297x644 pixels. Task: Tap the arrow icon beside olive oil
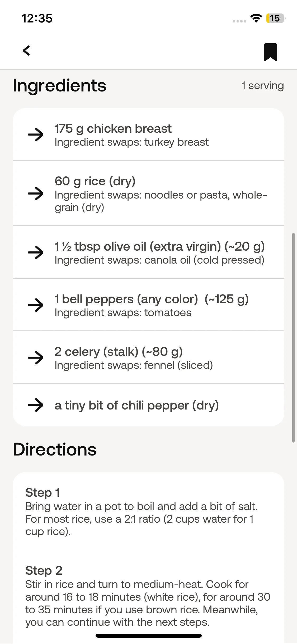[36, 252]
